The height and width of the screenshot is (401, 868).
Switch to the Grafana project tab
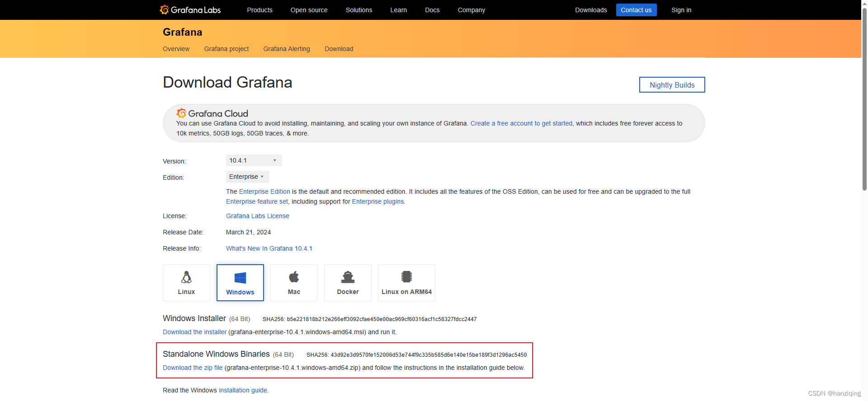pyautogui.click(x=226, y=49)
